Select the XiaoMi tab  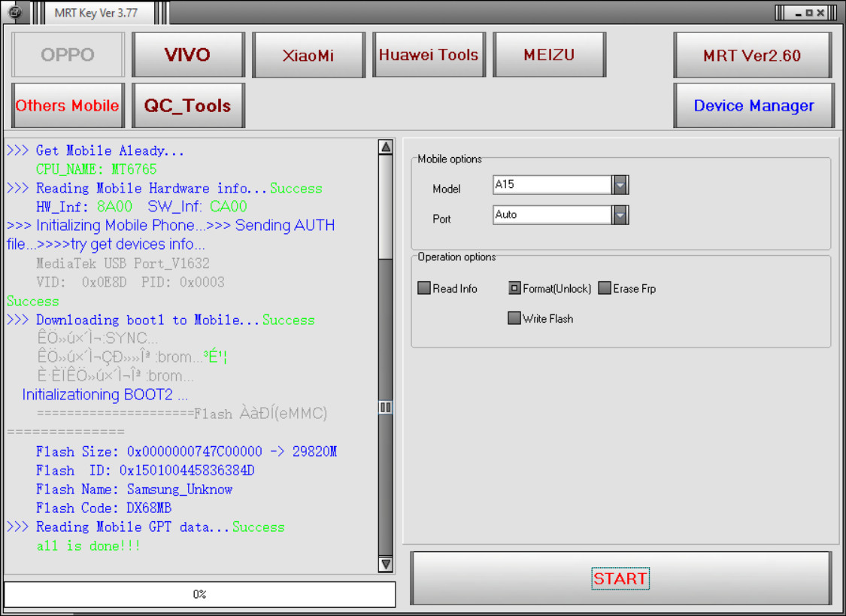308,54
